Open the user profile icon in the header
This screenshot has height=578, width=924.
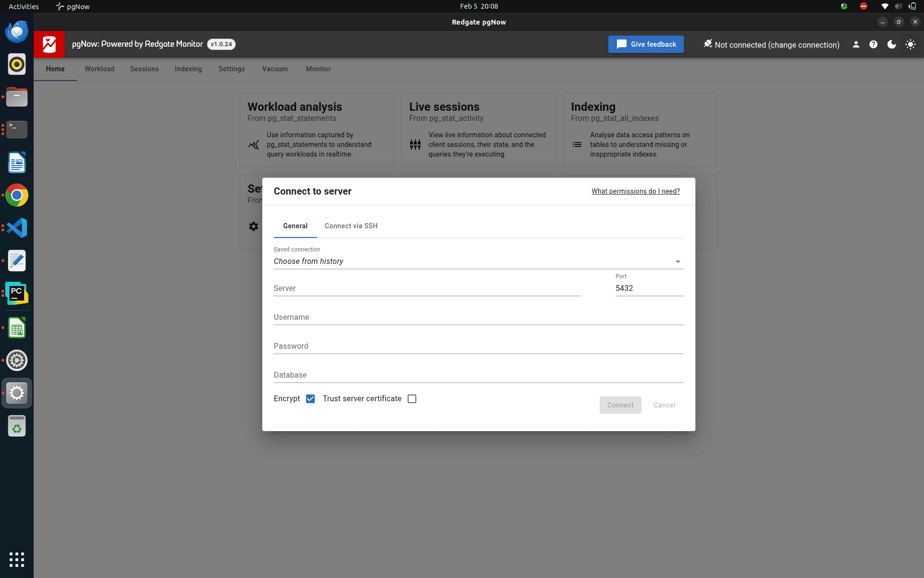[x=856, y=44]
